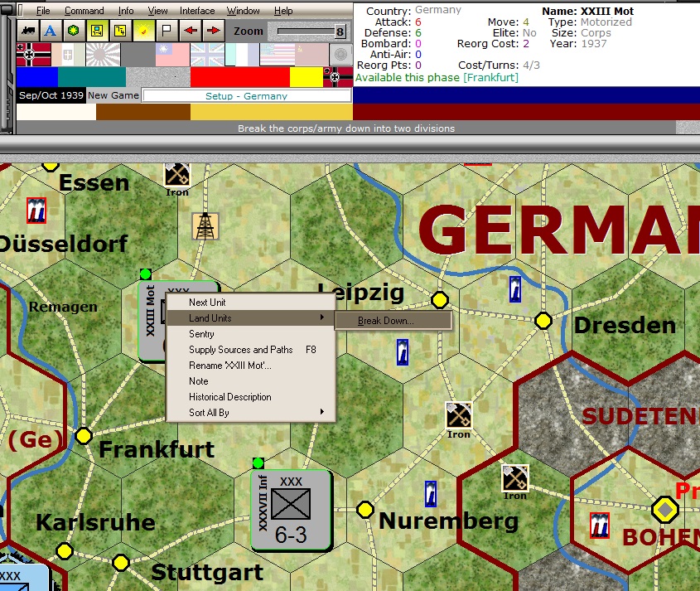Click the red factory icon near Düsseldorf
The height and width of the screenshot is (591, 700).
click(36, 211)
